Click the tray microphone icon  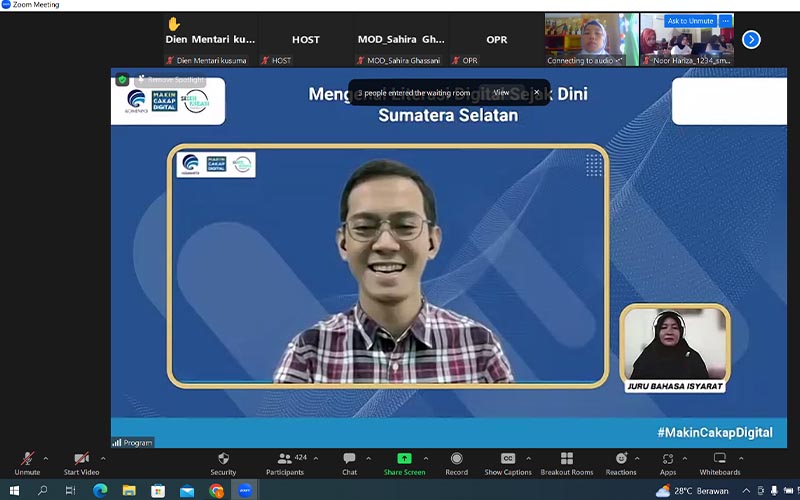pos(774,491)
